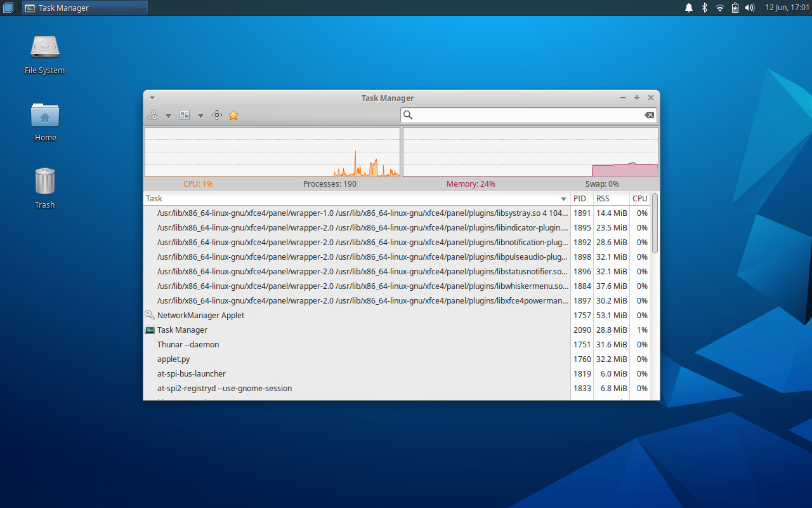Click the process settings gears icon

coord(152,115)
